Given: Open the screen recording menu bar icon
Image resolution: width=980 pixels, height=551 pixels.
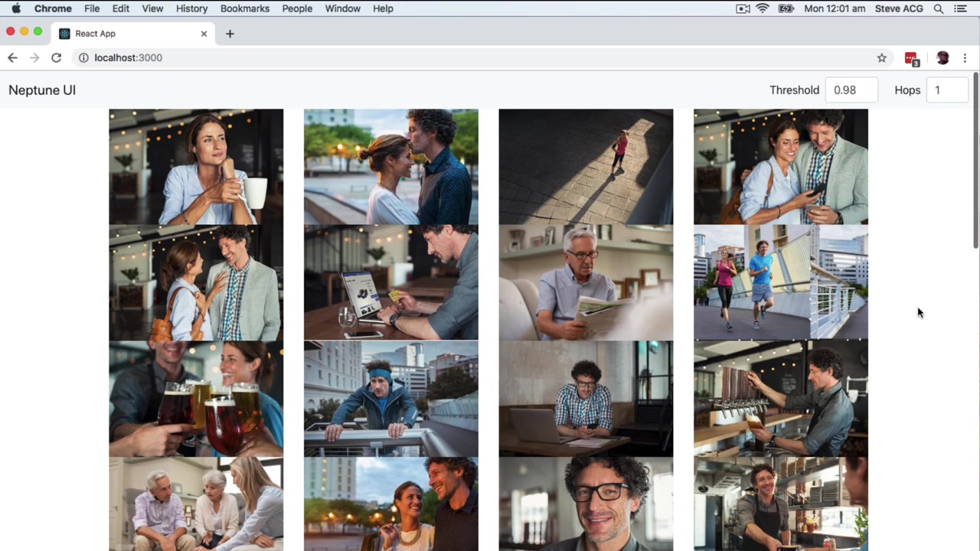Looking at the screenshot, I should tap(743, 8).
